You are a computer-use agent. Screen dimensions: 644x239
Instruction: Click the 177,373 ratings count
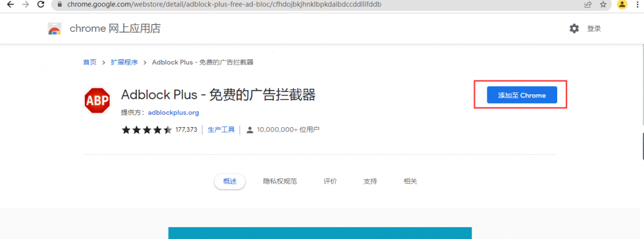click(x=186, y=130)
